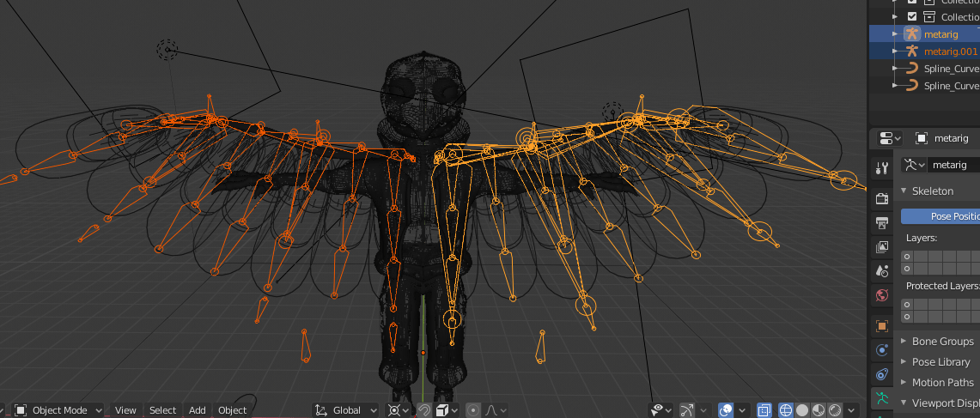The width and height of the screenshot is (980, 418).
Task: Open the Scene properties icon
Action: (x=882, y=271)
